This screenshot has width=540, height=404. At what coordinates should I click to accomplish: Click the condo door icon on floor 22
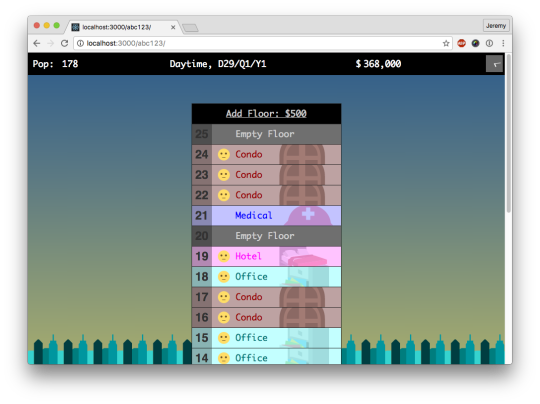(302, 195)
